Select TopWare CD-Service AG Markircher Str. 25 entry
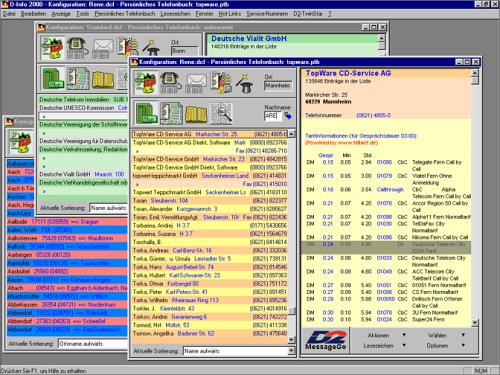Viewport: 500px width, 375px height. 210,134
